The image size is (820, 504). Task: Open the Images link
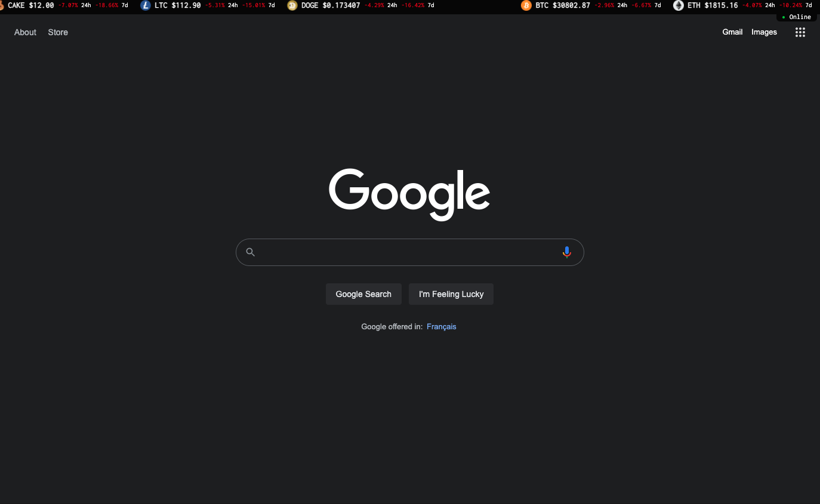[764, 32]
